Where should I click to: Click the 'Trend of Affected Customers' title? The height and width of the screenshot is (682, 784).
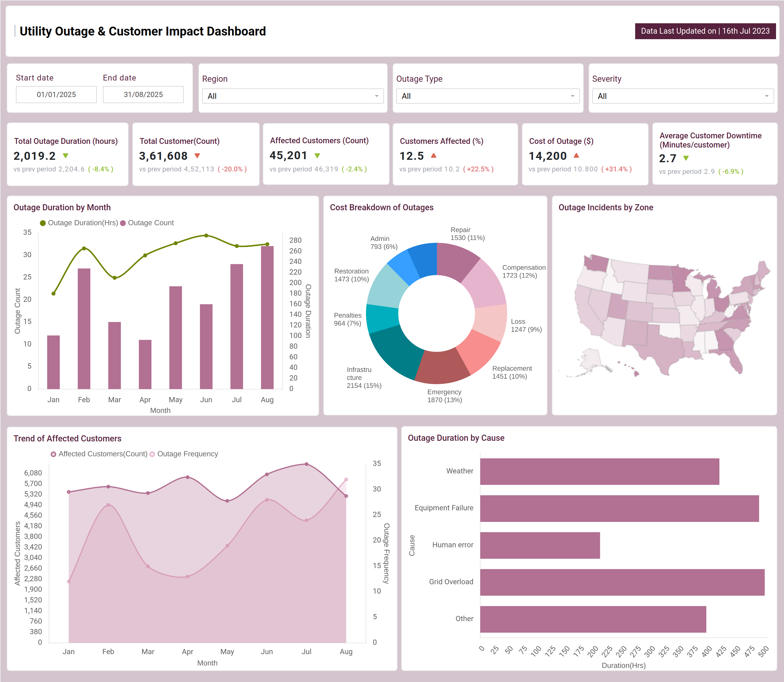(67, 438)
